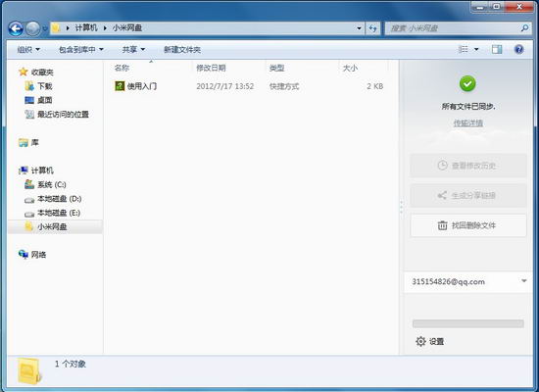Click the magnifier search icon
Screen dimensions: 539x392
point(525,27)
